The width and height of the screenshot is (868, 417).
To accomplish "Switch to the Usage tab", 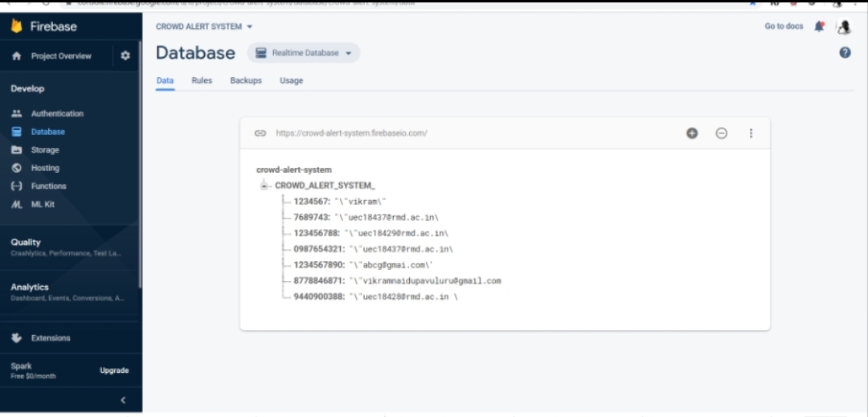I will coord(291,80).
